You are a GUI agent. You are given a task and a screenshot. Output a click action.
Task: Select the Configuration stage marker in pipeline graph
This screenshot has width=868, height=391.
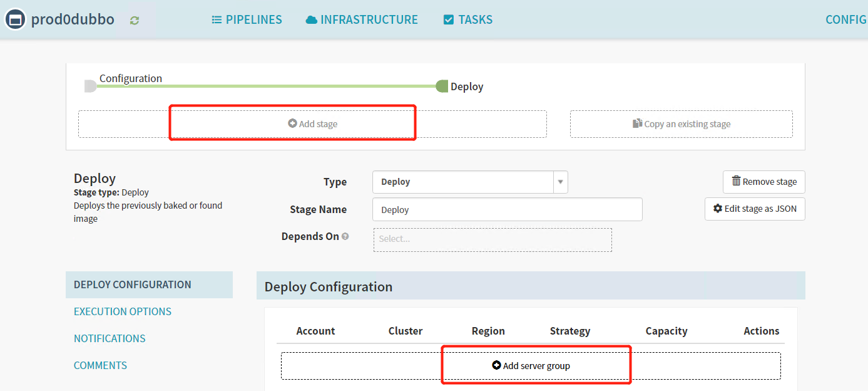point(91,86)
